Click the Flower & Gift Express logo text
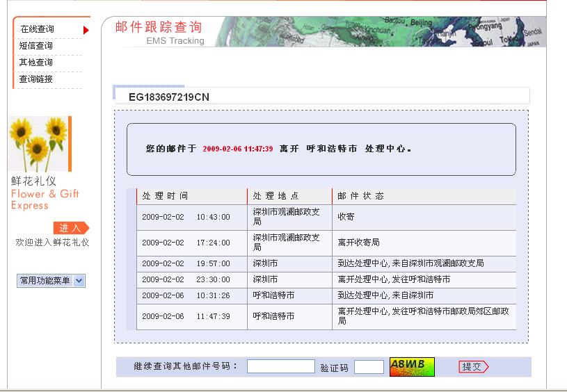 click(45, 193)
